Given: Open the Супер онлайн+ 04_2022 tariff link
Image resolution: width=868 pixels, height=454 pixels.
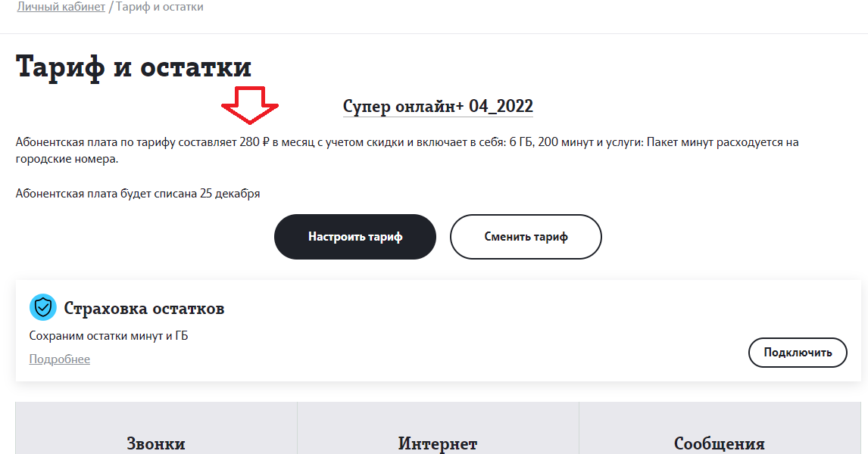Looking at the screenshot, I should pos(438,106).
